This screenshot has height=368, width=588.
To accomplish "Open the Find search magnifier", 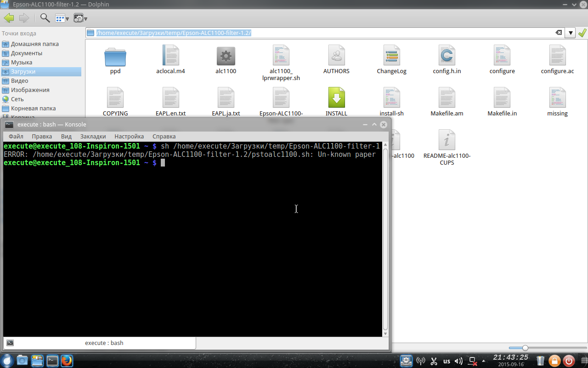I will (x=45, y=18).
